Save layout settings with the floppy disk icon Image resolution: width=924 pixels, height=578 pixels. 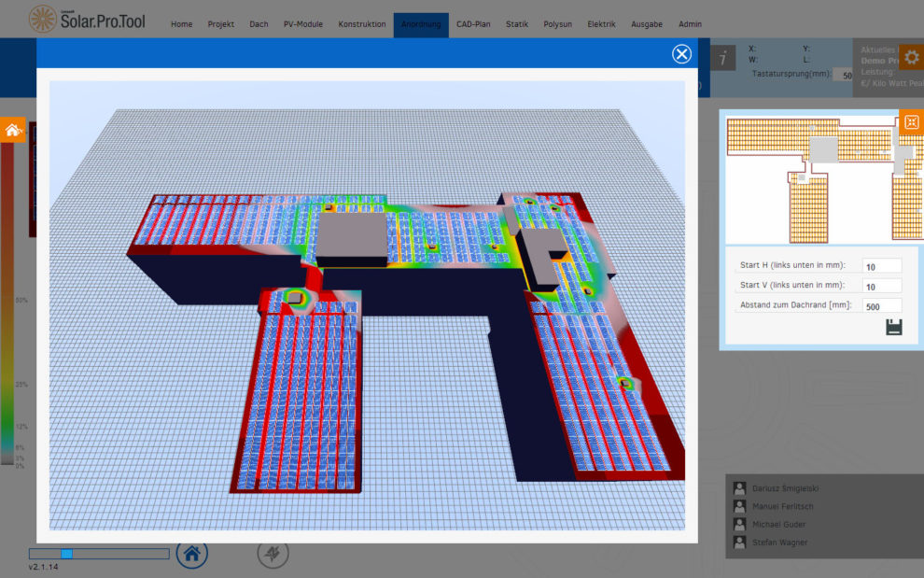pyautogui.click(x=893, y=328)
